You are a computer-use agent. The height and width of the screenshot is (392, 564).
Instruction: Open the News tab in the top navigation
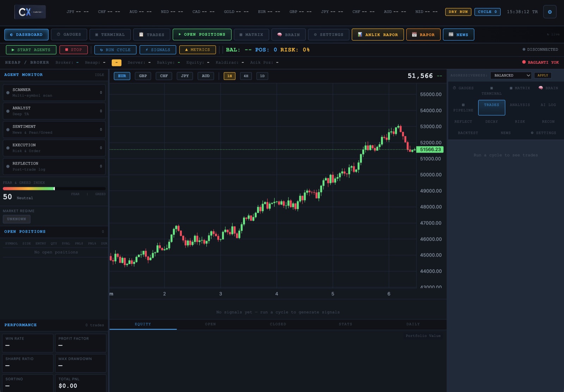point(459,35)
